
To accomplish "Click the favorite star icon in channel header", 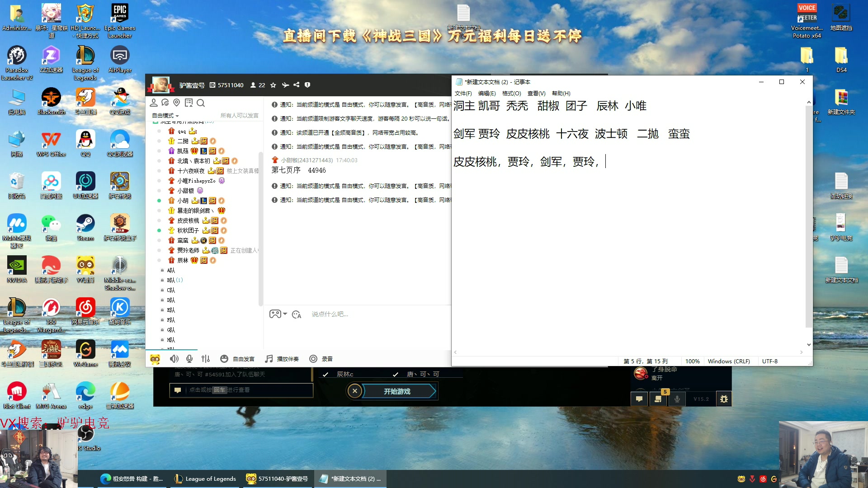I will click(x=273, y=85).
